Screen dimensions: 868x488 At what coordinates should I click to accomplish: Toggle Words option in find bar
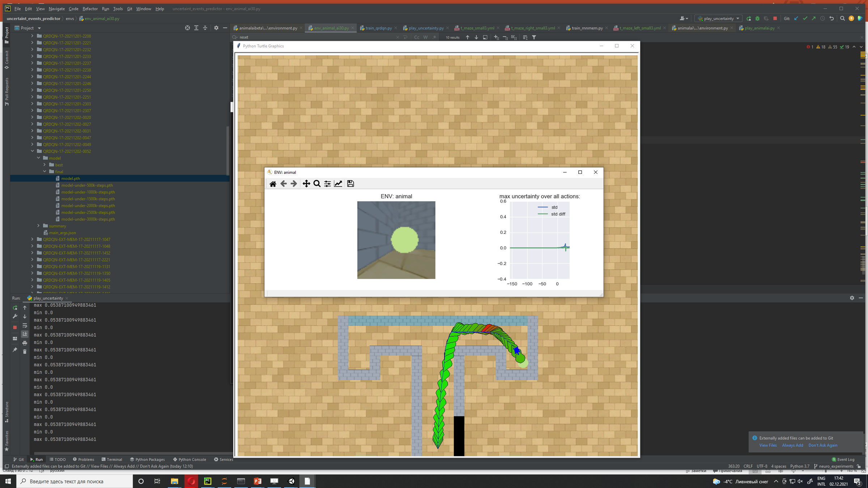[x=425, y=37]
